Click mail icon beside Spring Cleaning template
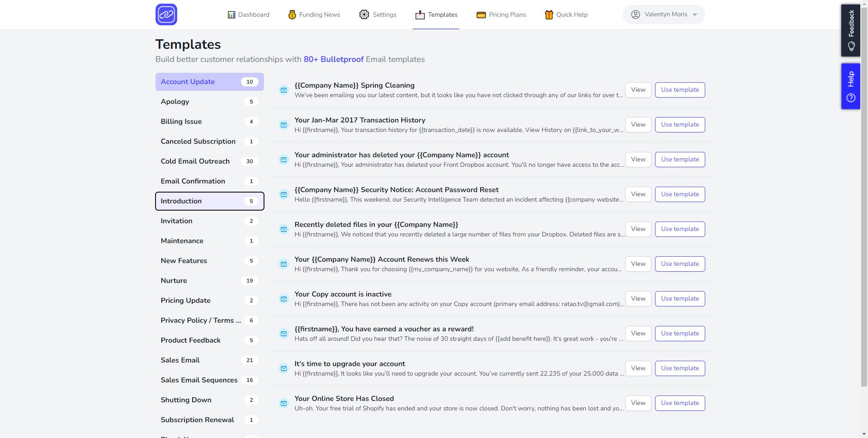This screenshot has height=438, width=868. click(x=283, y=90)
